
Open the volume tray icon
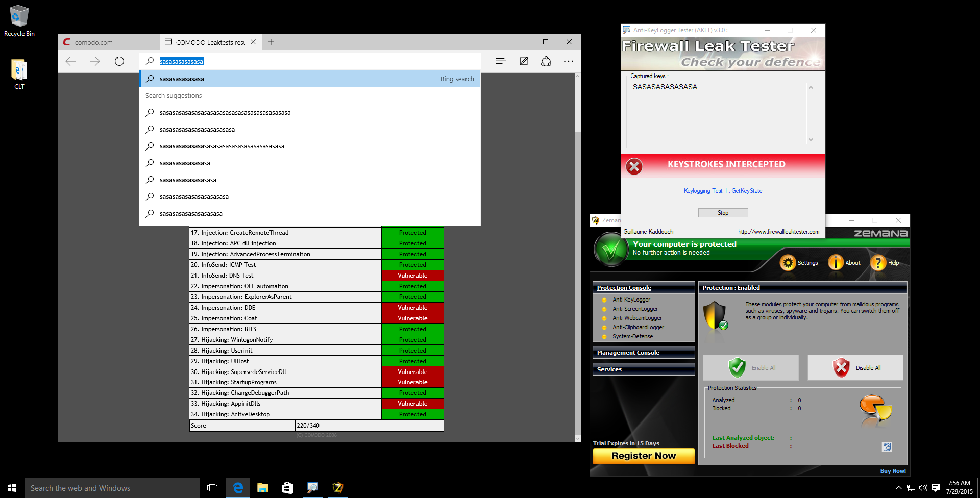coord(923,488)
